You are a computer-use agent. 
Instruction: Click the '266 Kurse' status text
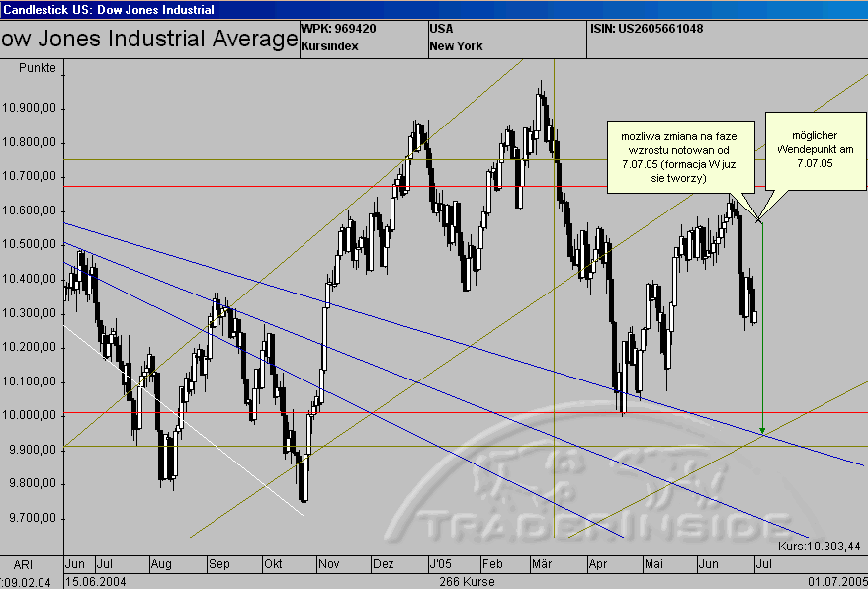(467, 582)
